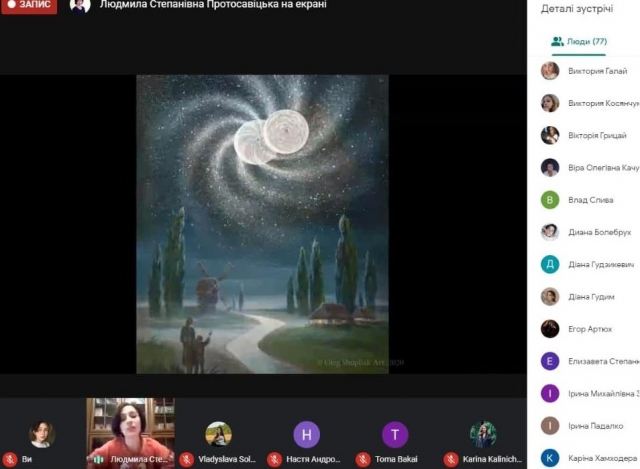The image size is (640, 469).
Task: Click avatar of Диана Болебрух
Action: click(x=550, y=232)
